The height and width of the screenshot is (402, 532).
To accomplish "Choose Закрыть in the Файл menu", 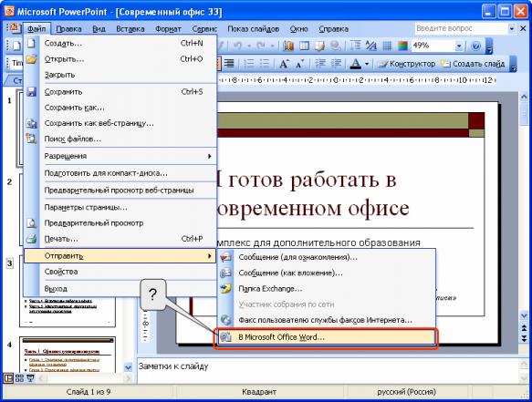I will pyautogui.click(x=120, y=75).
